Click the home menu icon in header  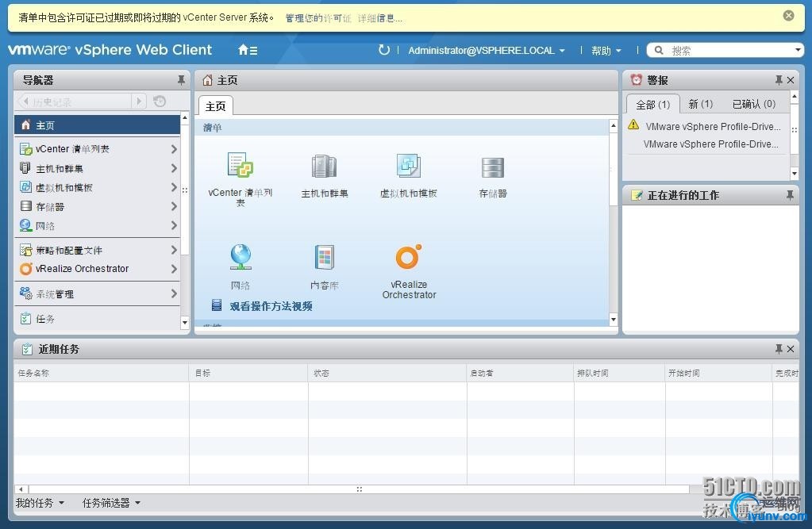point(248,50)
